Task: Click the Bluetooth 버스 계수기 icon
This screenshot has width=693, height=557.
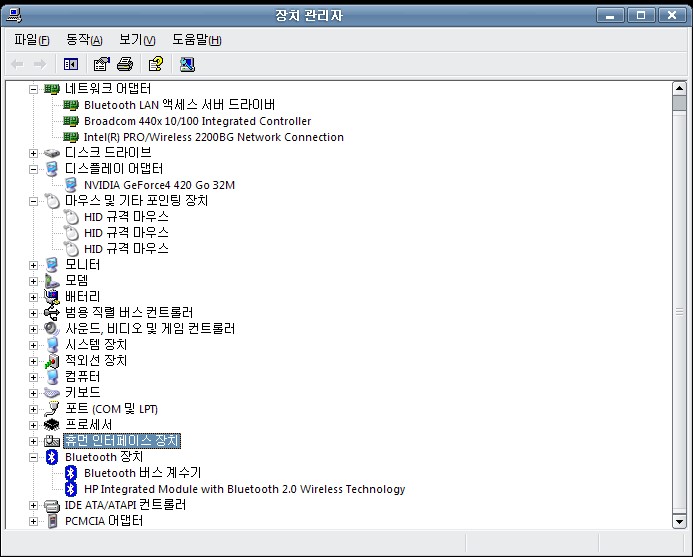Action: pos(71,473)
